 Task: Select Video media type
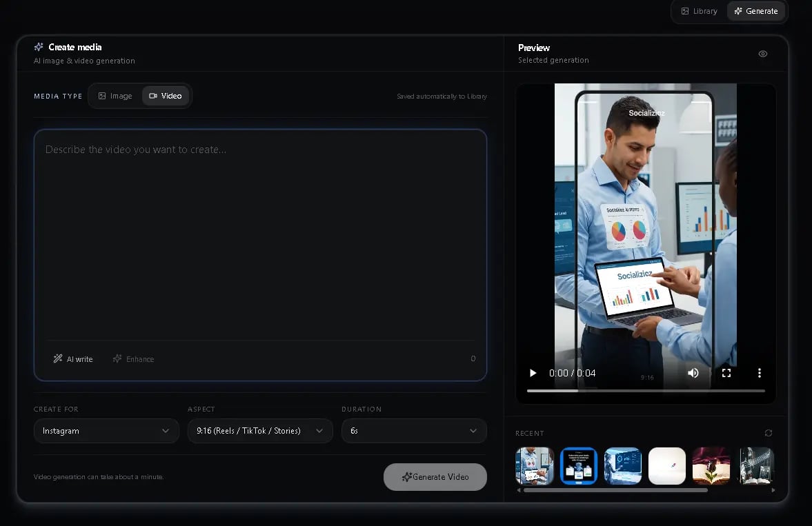click(165, 96)
